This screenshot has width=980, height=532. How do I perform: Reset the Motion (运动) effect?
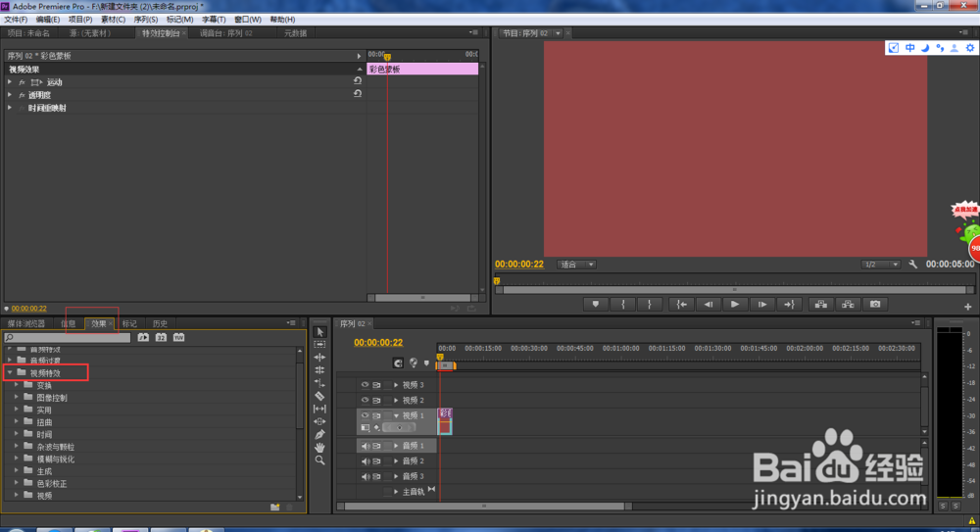[x=358, y=80]
